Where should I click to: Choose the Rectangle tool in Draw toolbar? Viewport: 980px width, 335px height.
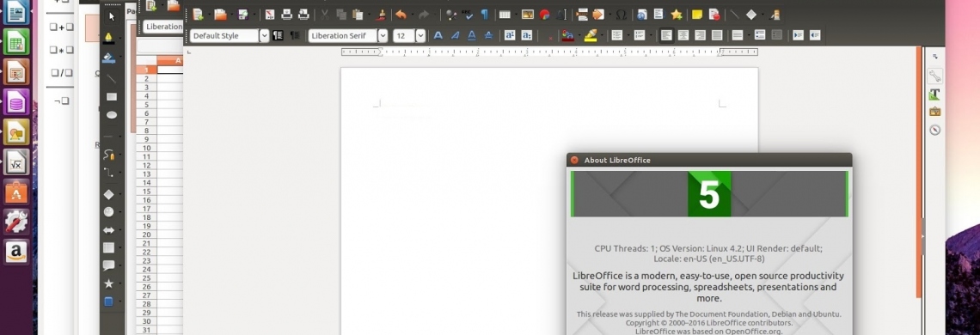click(111, 97)
